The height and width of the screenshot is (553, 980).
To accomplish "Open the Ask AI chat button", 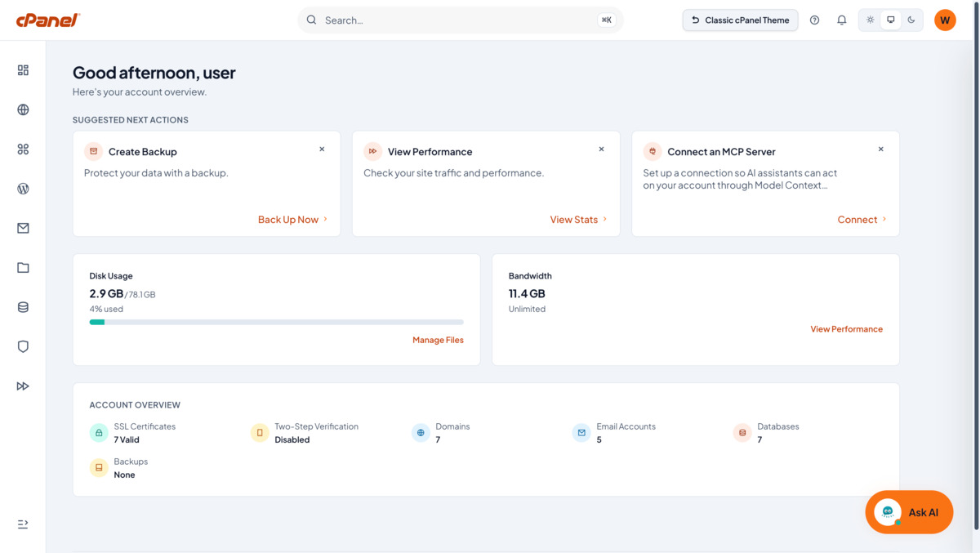I will pos(909,512).
